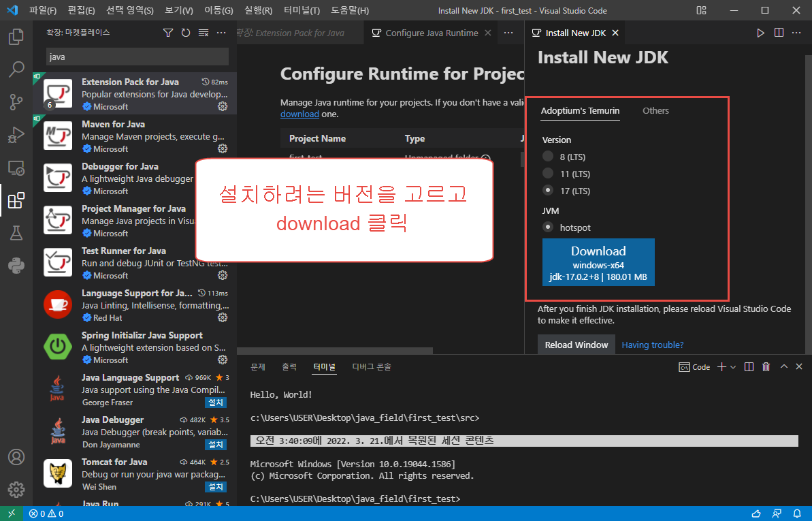Open the Python icon in activity bar
The image size is (812, 521).
coord(16,266)
